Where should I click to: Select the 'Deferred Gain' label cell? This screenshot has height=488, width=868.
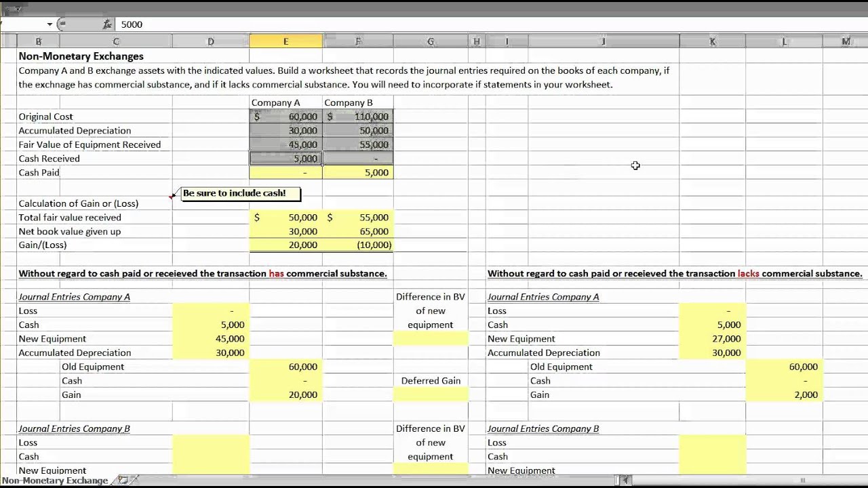(x=431, y=381)
